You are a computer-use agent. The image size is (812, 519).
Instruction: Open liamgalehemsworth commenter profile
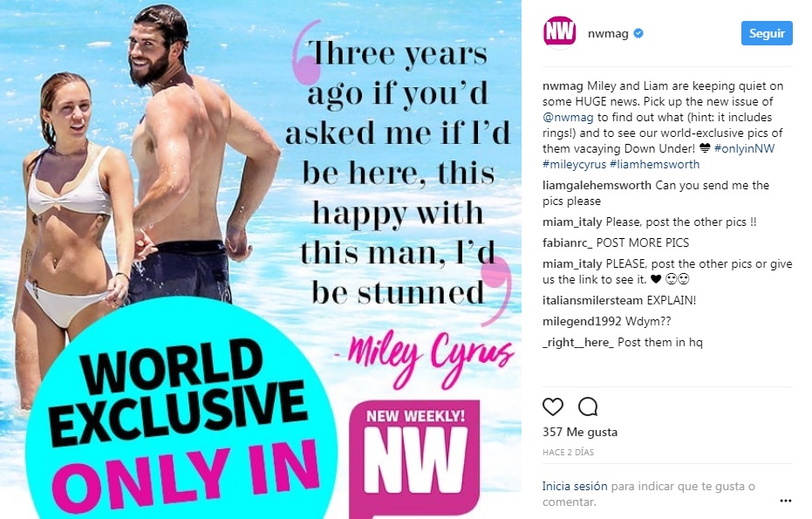click(x=597, y=186)
